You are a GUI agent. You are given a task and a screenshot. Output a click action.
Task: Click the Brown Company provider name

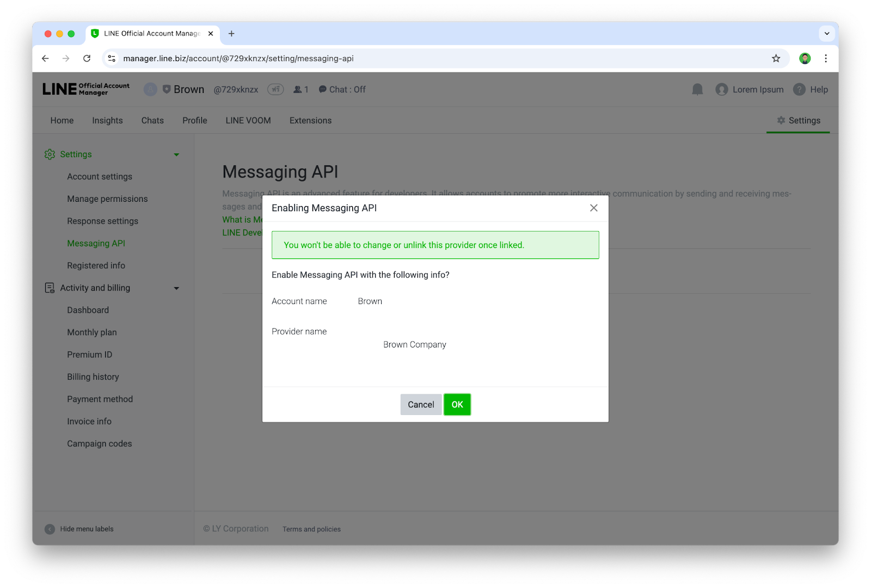point(415,345)
